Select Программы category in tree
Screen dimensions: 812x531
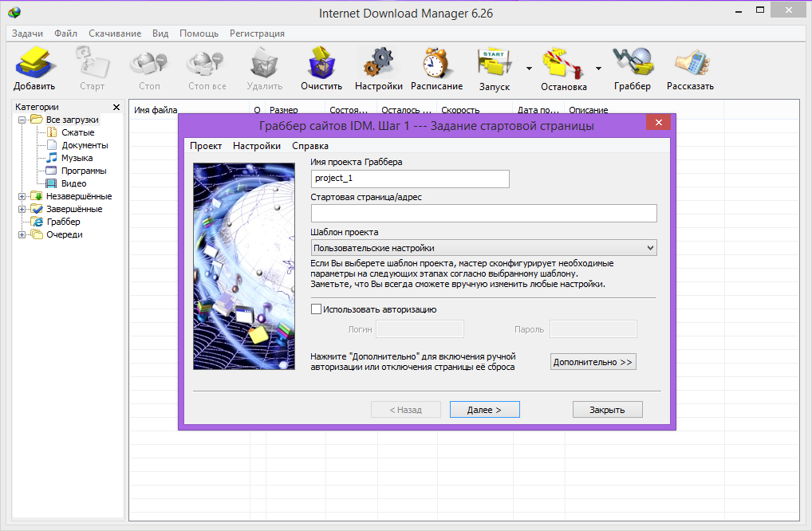pyautogui.click(x=84, y=171)
